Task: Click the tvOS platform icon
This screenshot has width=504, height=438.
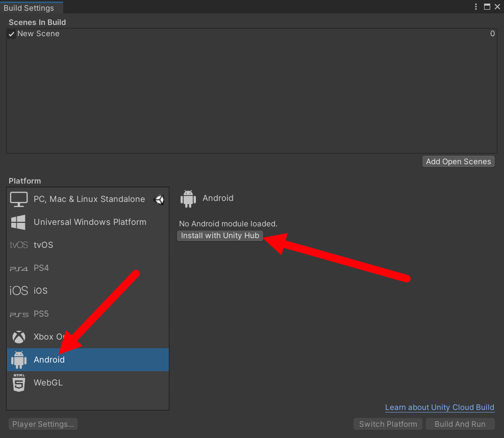Action: point(19,245)
